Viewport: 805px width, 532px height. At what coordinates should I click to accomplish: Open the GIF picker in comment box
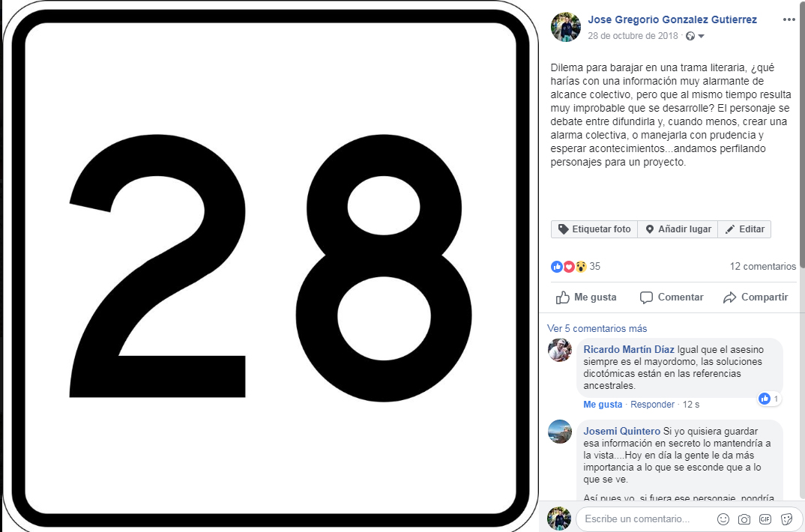tap(765, 519)
